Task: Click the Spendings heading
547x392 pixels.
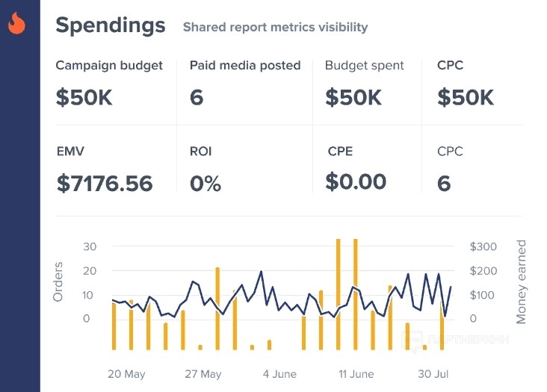Action: (111, 25)
